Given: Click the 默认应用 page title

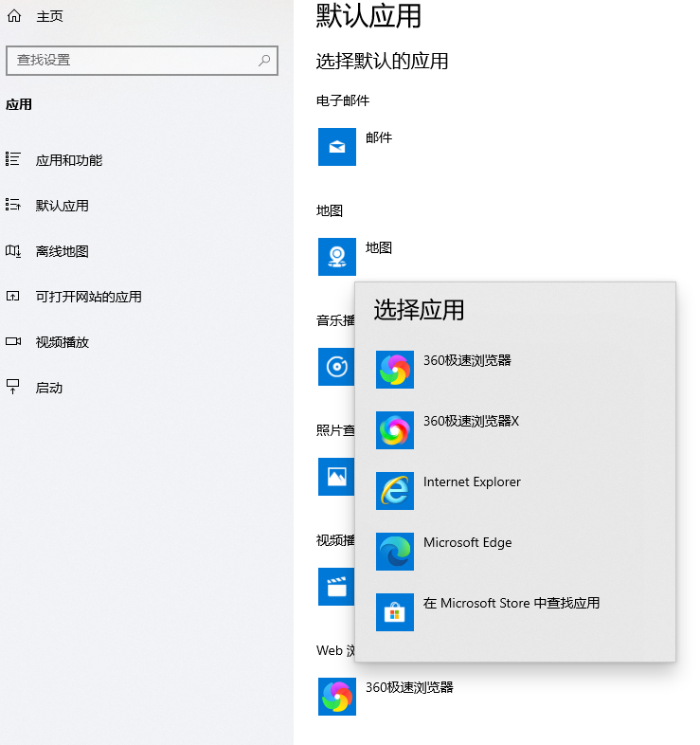Looking at the screenshot, I should coord(368,16).
